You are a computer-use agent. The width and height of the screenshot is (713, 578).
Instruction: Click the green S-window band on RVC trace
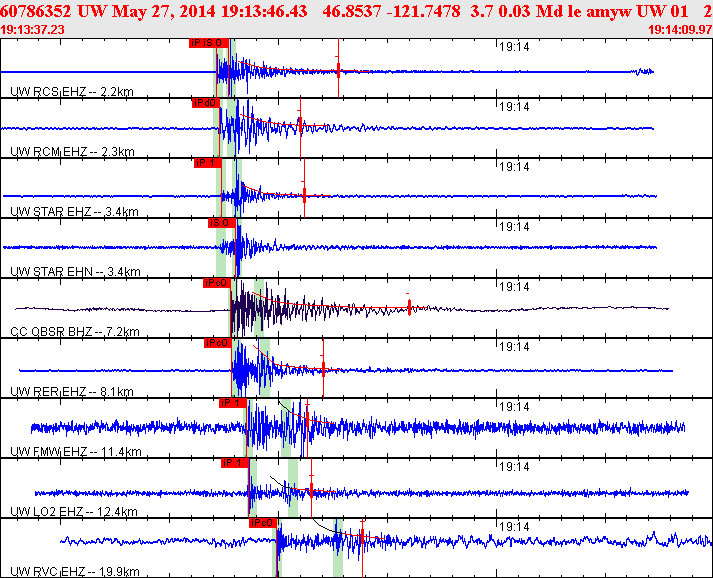point(338,548)
